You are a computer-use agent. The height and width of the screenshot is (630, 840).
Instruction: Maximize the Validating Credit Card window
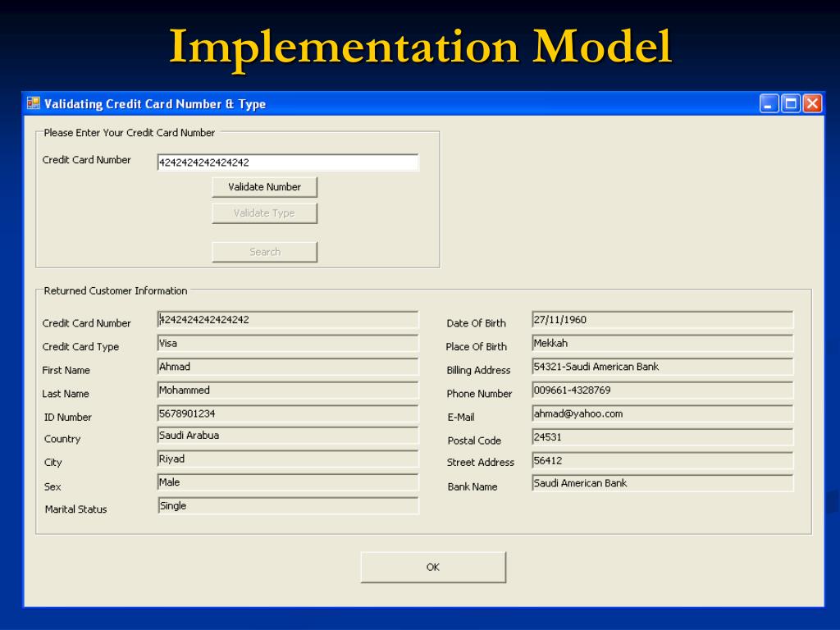point(791,103)
